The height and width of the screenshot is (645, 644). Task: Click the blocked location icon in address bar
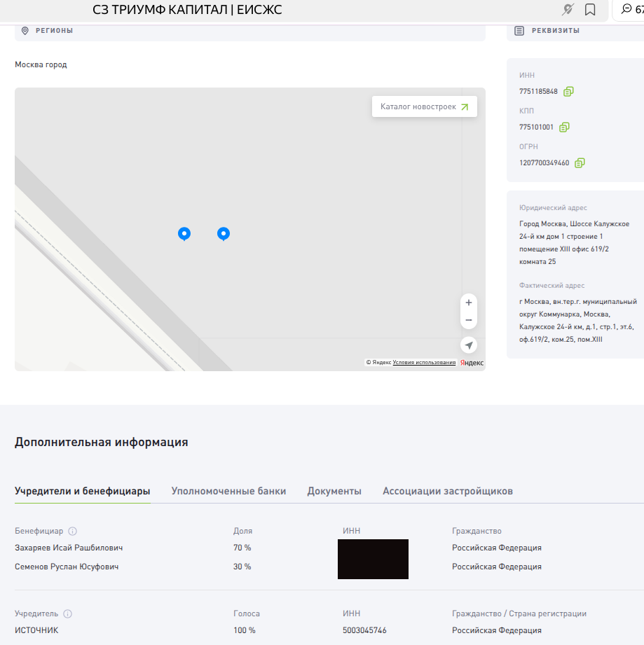[x=568, y=10]
